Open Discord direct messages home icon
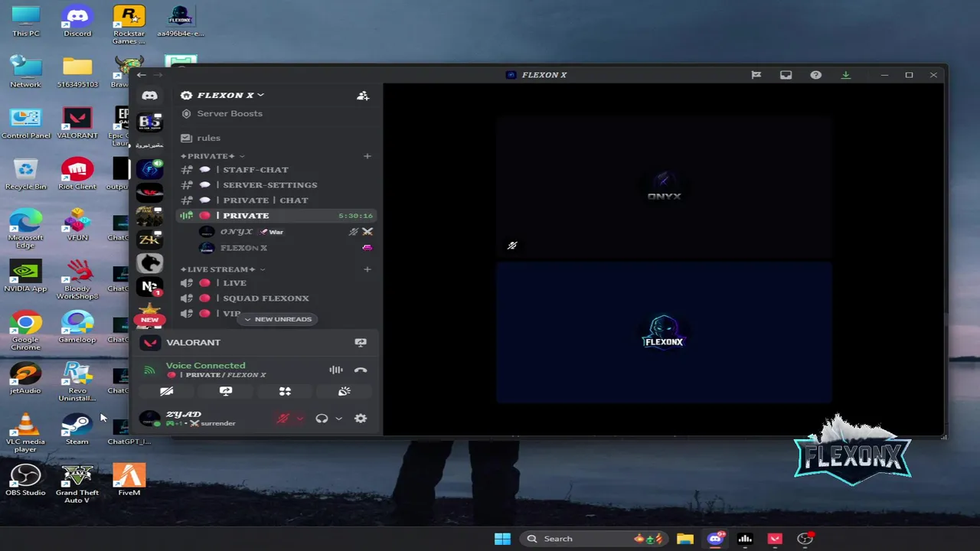This screenshot has height=551, width=980. click(x=149, y=96)
